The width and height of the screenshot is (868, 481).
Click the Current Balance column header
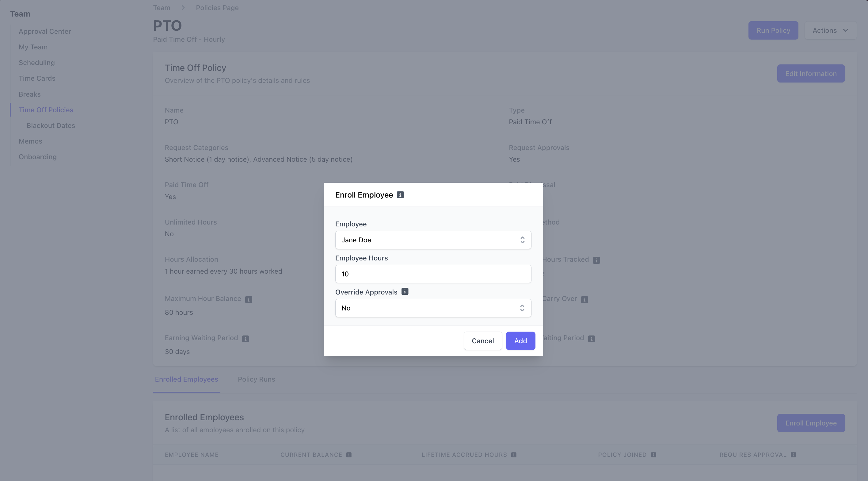point(311,455)
